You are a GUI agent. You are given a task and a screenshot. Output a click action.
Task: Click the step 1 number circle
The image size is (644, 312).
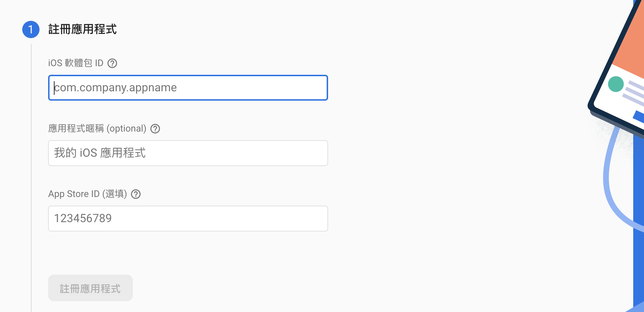coord(31,29)
